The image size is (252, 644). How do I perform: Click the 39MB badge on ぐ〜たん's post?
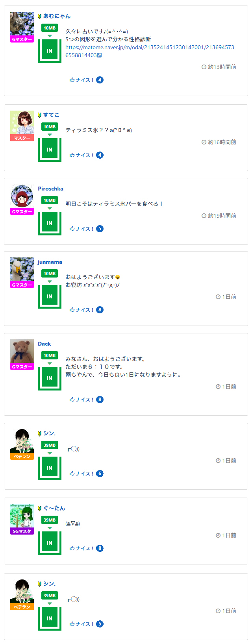(50, 520)
